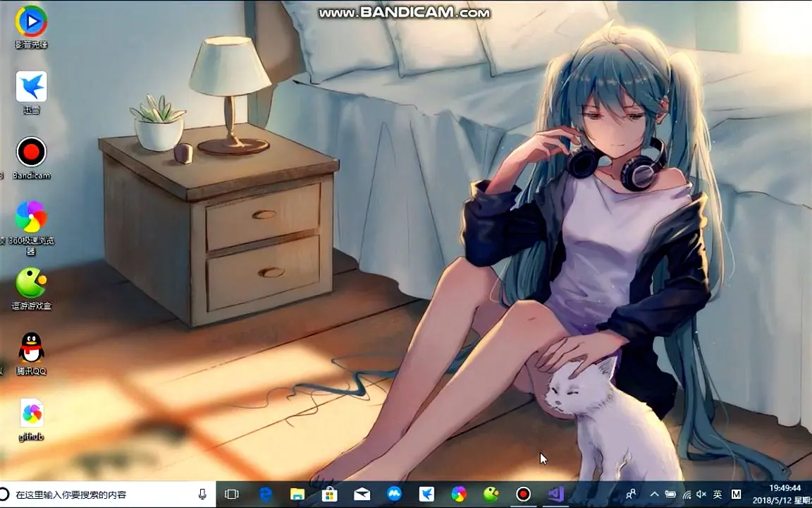Switch to Bandicam in the taskbar
This screenshot has width=812, height=508.
(x=523, y=495)
